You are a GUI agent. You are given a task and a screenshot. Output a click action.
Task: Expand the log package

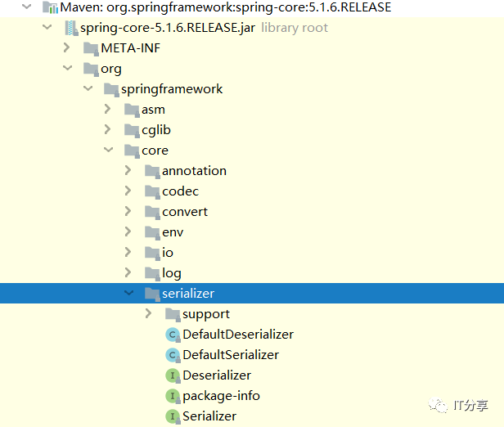[x=128, y=272]
